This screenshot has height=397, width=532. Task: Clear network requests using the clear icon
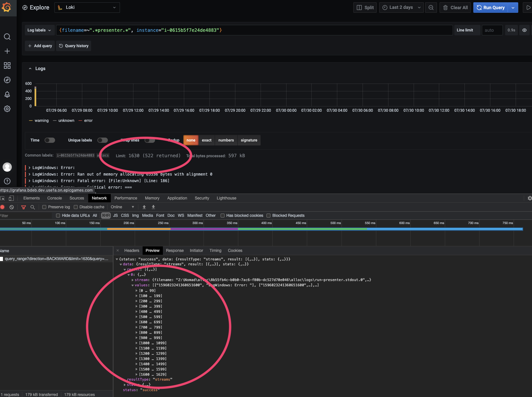pos(12,207)
